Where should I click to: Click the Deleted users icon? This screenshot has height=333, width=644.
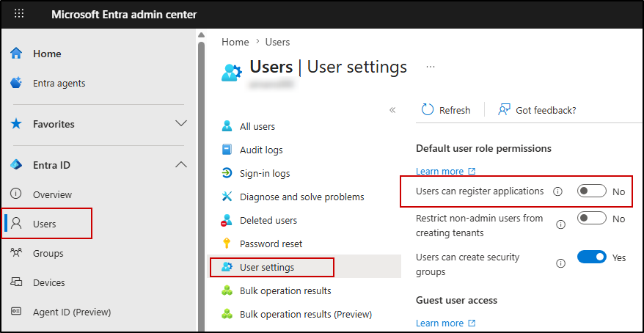click(227, 220)
